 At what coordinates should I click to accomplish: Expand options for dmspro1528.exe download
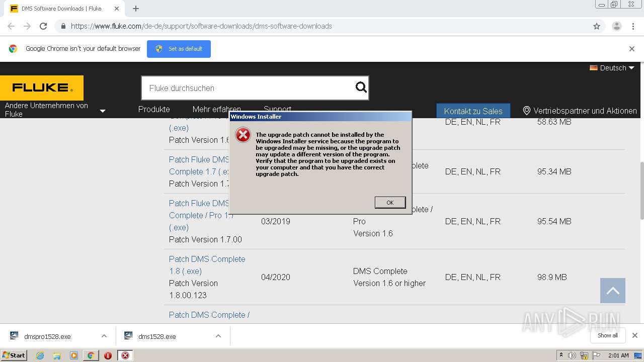(104, 336)
